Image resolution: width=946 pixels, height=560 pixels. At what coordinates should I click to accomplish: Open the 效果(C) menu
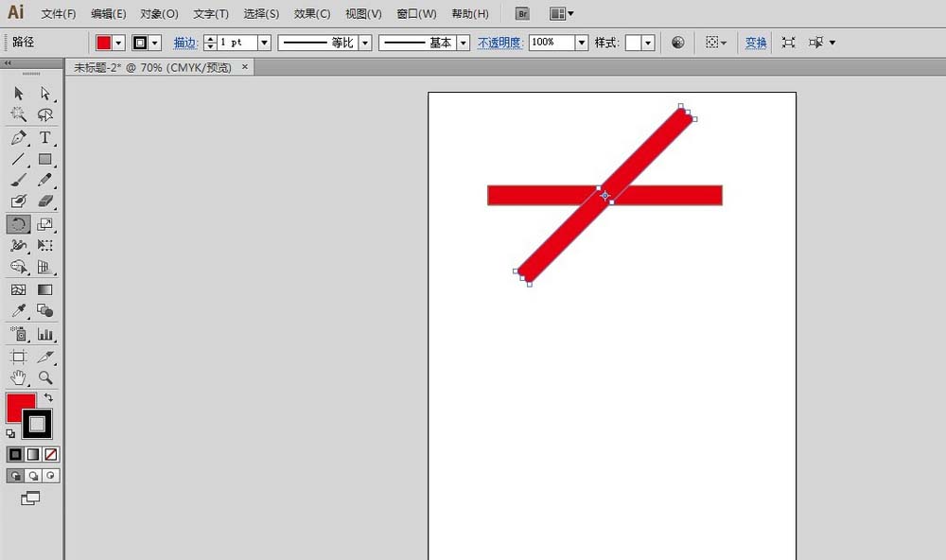(312, 13)
